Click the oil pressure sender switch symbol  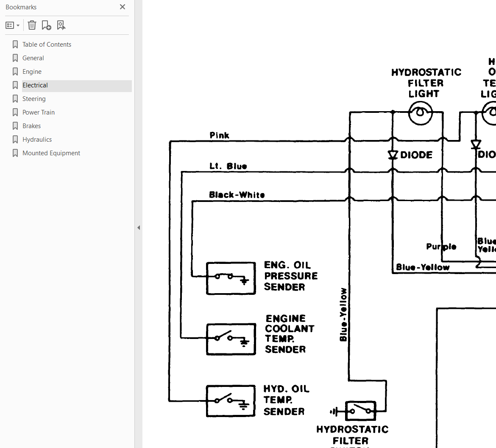tap(231, 278)
